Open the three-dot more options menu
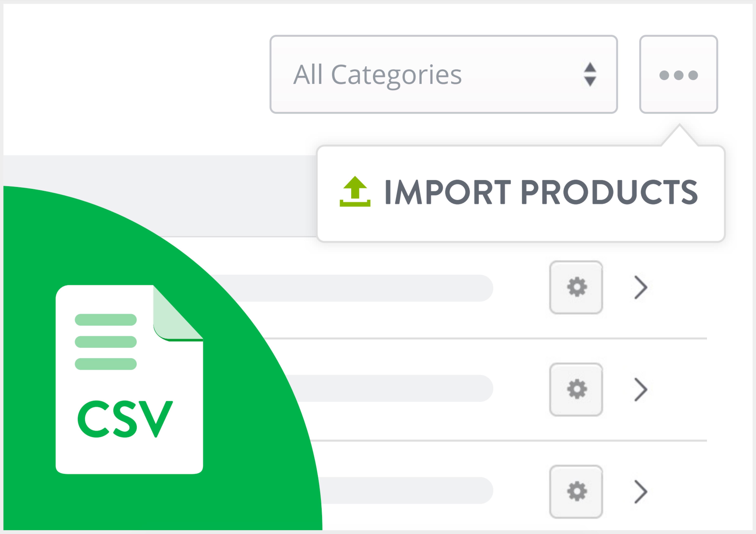The width and height of the screenshot is (756, 534). (678, 75)
